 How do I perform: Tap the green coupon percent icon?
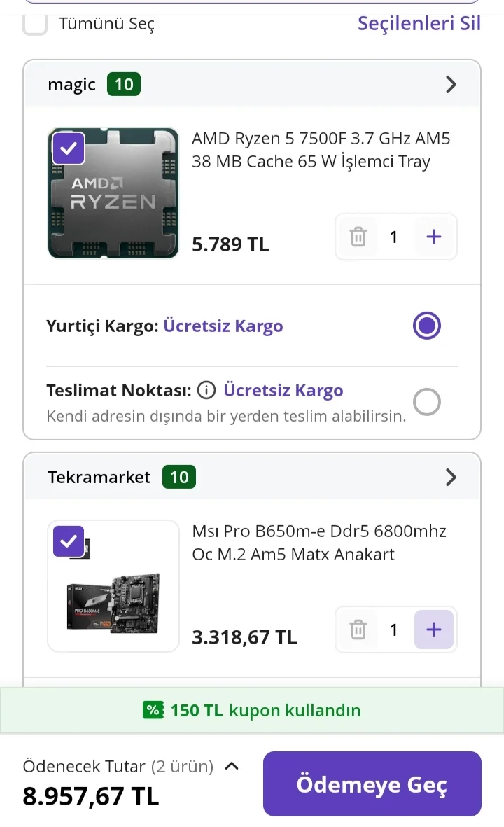[153, 710]
